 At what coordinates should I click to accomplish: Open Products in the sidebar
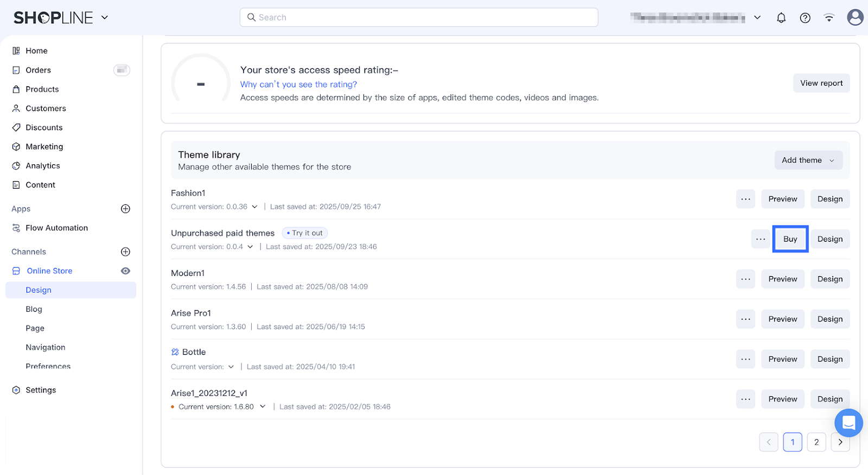pyautogui.click(x=42, y=89)
